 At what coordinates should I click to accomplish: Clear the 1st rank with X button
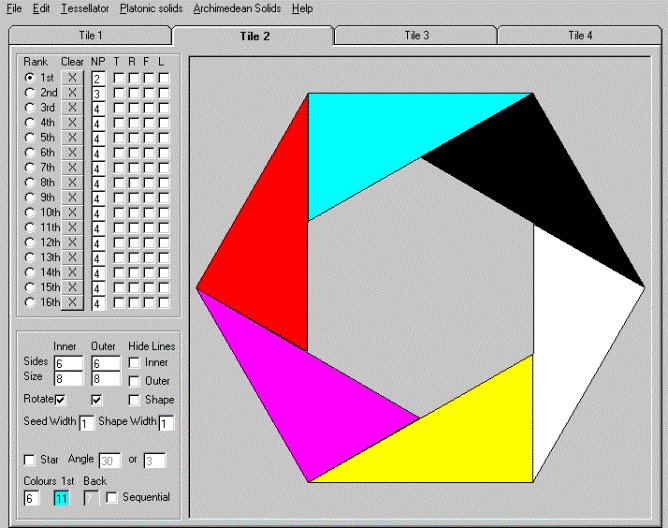72,77
